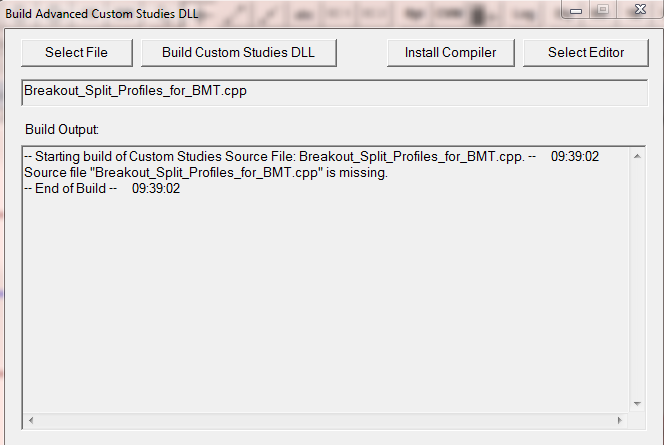Image resolution: width=664 pixels, height=445 pixels.
Task: Maximize the Build Advanced Custom Studies window
Action: [601, 10]
